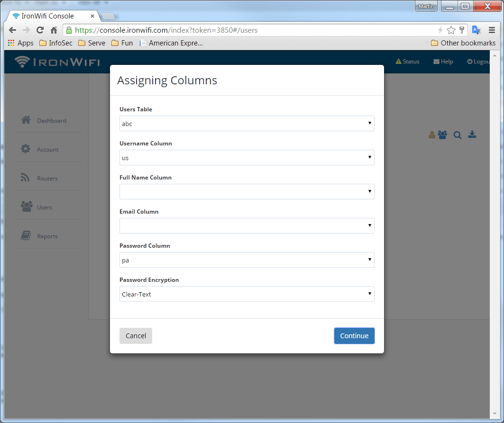504x423 pixels.
Task: Click the browser Back arrow
Action: pyautogui.click(x=12, y=30)
